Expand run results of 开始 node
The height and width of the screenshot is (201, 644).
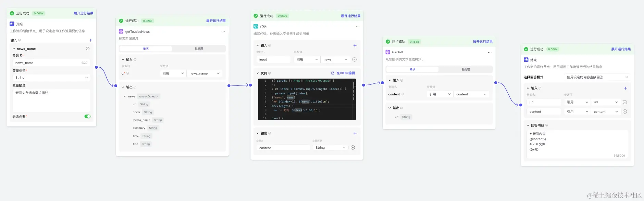point(83,13)
